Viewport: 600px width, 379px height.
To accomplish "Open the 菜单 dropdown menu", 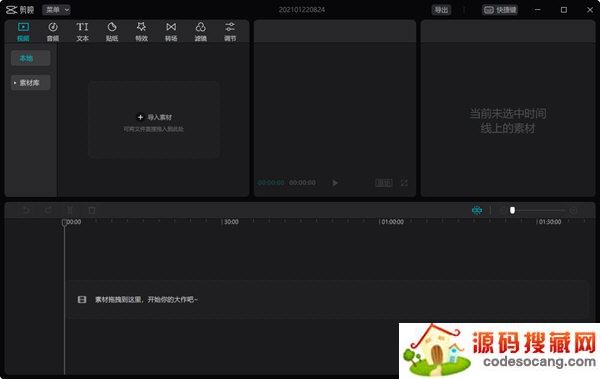I will click(56, 10).
